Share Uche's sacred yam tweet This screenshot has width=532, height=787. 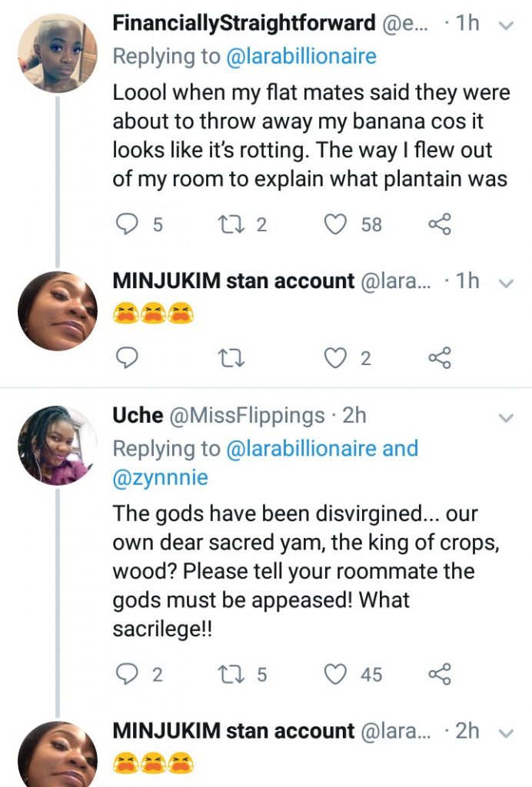point(439,674)
